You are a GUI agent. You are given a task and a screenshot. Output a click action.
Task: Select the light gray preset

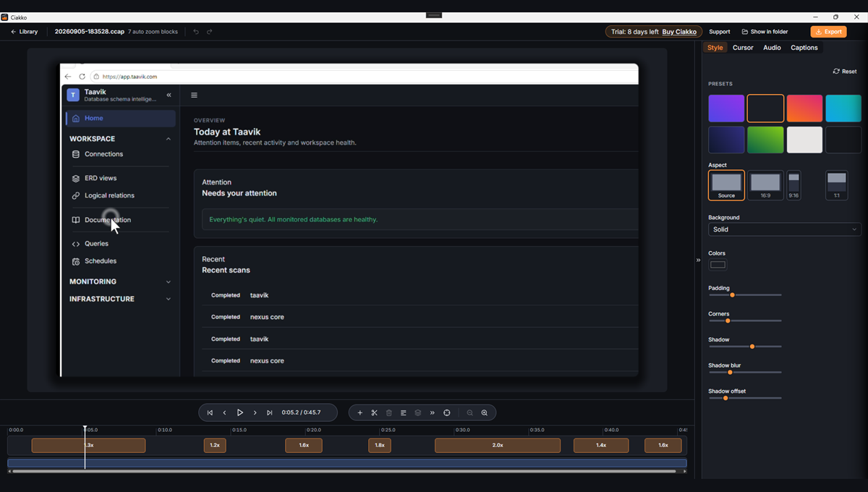tap(804, 140)
